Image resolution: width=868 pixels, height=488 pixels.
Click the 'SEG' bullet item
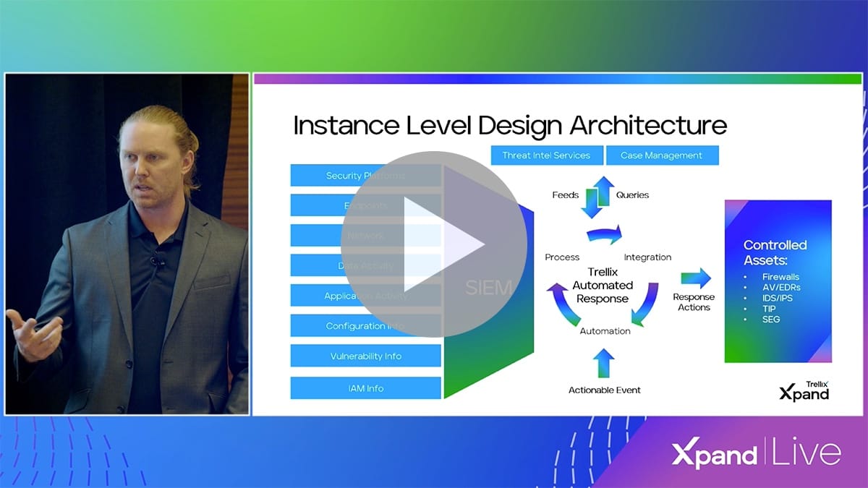[x=771, y=319]
